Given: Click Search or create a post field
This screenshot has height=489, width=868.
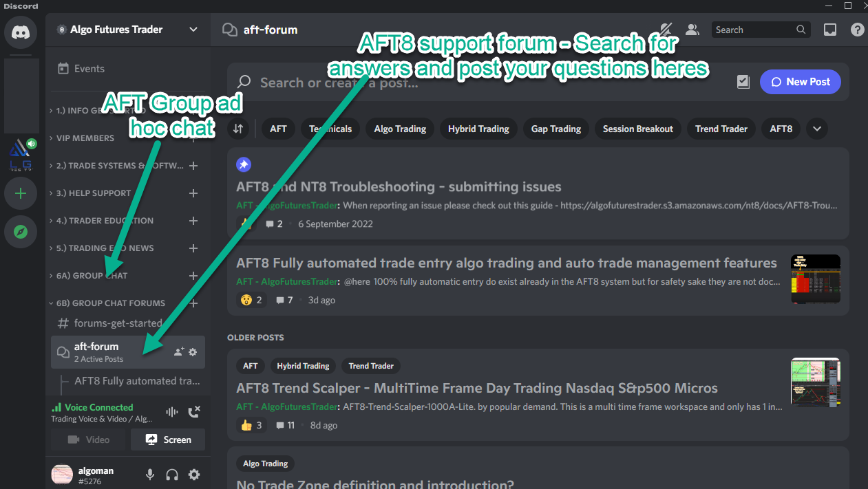Looking at the screenshot, I should pyautogui.click(x=482, y=83).
